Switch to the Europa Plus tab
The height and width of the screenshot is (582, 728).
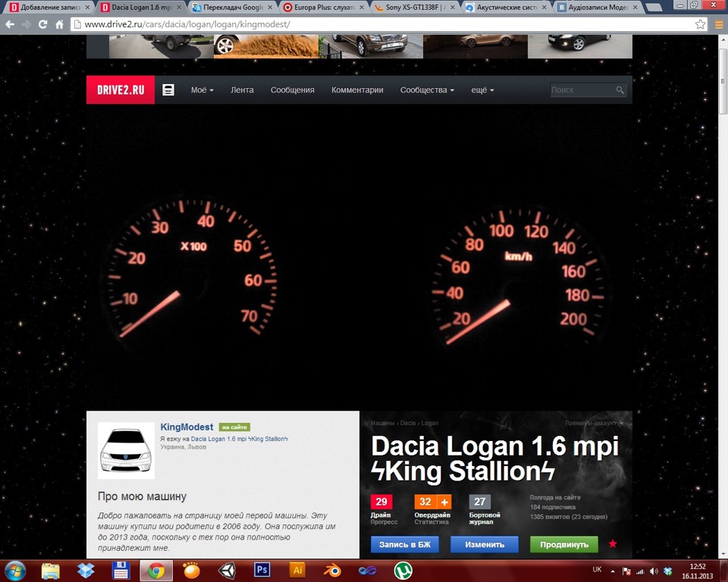click(x=324, y=8)
